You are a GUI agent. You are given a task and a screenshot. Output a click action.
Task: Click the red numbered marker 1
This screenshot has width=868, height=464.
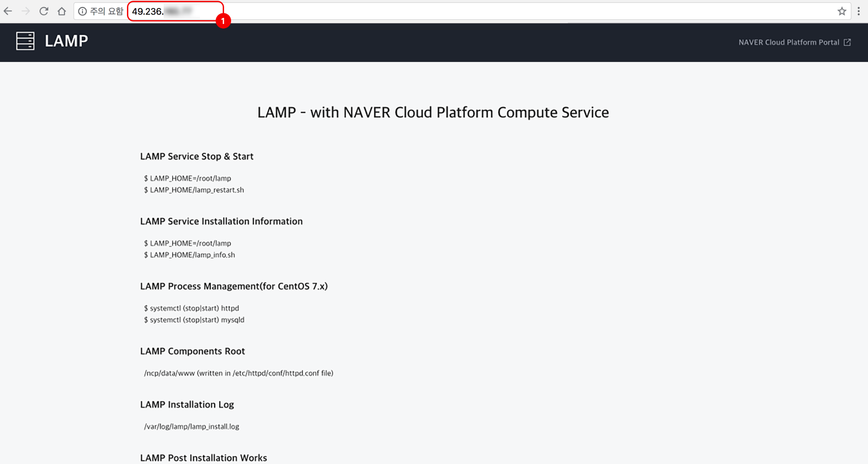(223, 21)
